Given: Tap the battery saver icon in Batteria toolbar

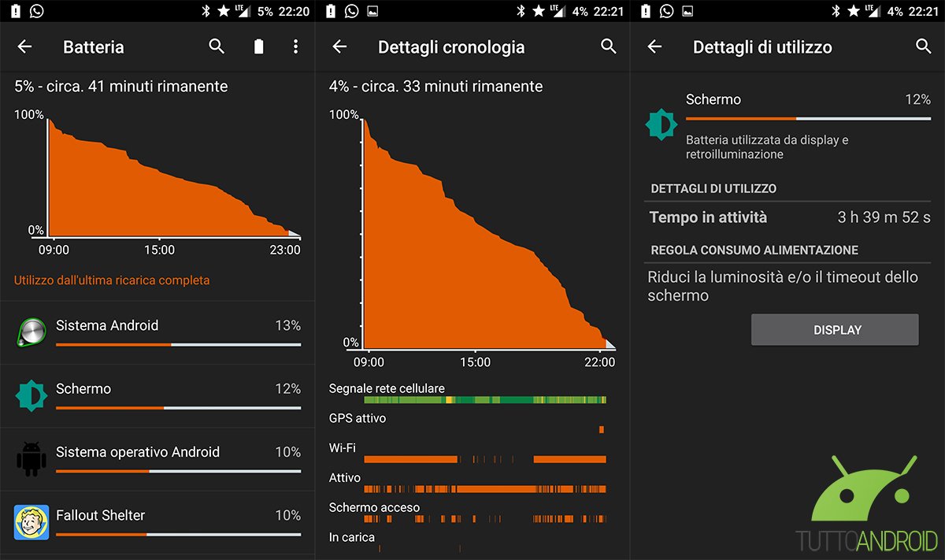Looking at the screenshot, I should [258, 46].
